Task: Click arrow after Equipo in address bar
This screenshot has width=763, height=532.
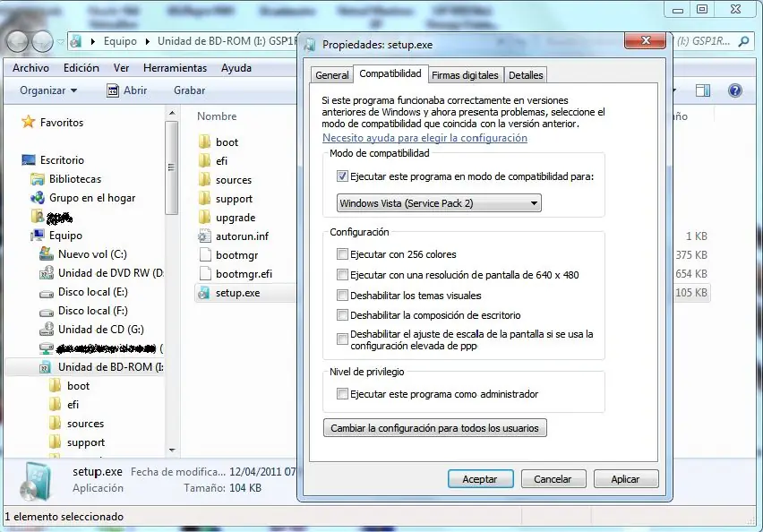Action: pyautogui.click(x=148, y=41)
